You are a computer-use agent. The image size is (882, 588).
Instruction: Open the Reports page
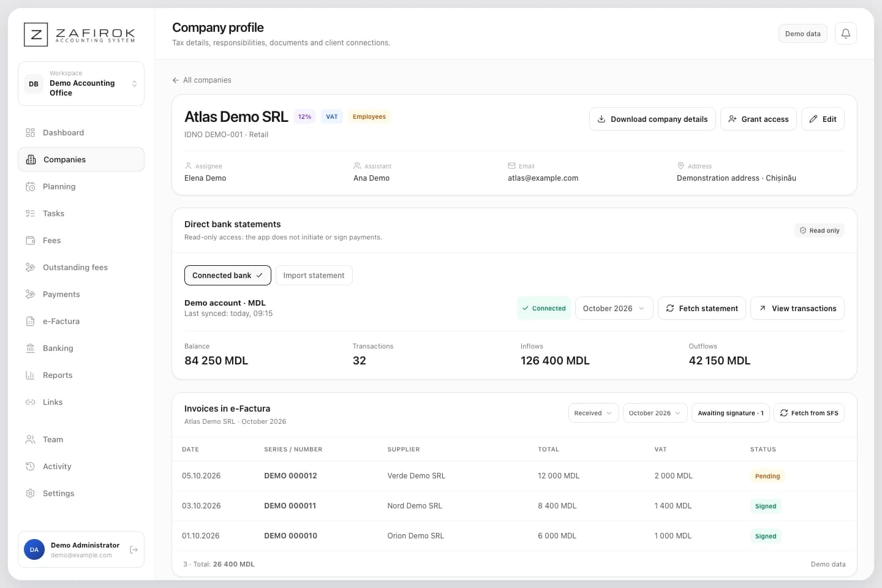[81, 375]
